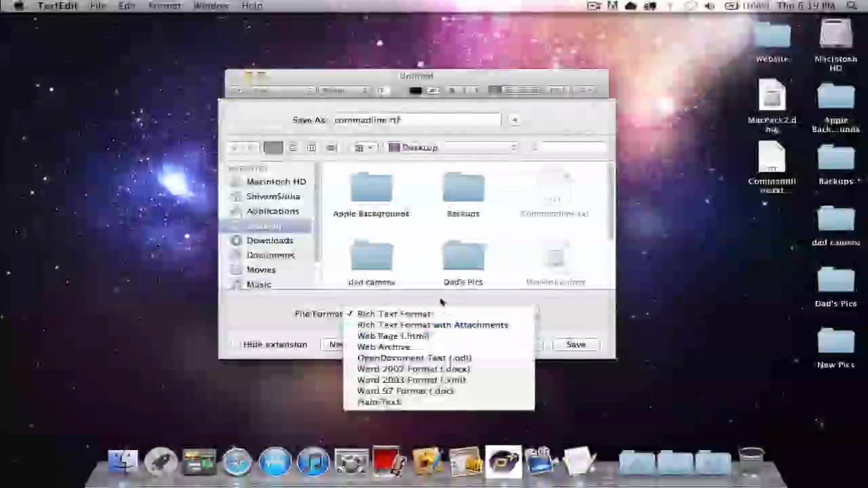The width and height of the screenshot is (868, 488).
Task: Choose Word 97 Format (.doc)
Action: pos(439,391)
